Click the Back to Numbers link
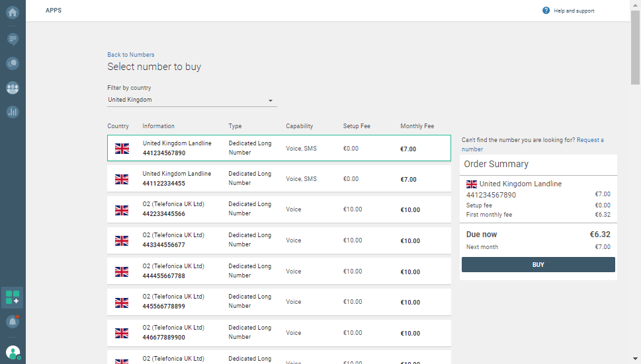Image resolution: width=641 pixels, height=364 pixels. click(x=131, y=55)
